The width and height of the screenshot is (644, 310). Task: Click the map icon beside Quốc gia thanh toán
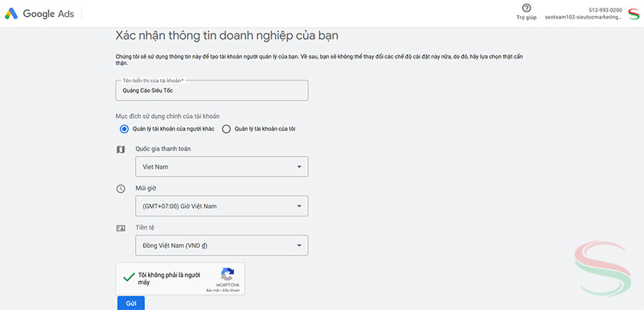pos(120,149)
